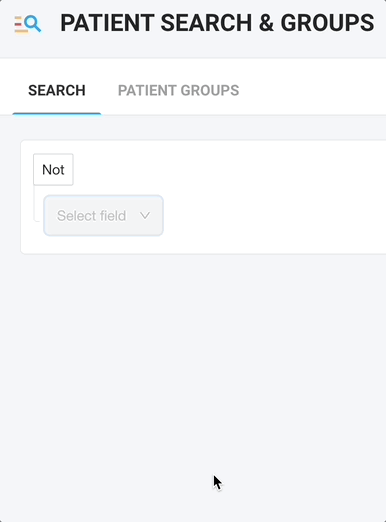Screen dimensions: 386x522
Task: Click the striped lines beside the magnifier
Action: (20, 25)
